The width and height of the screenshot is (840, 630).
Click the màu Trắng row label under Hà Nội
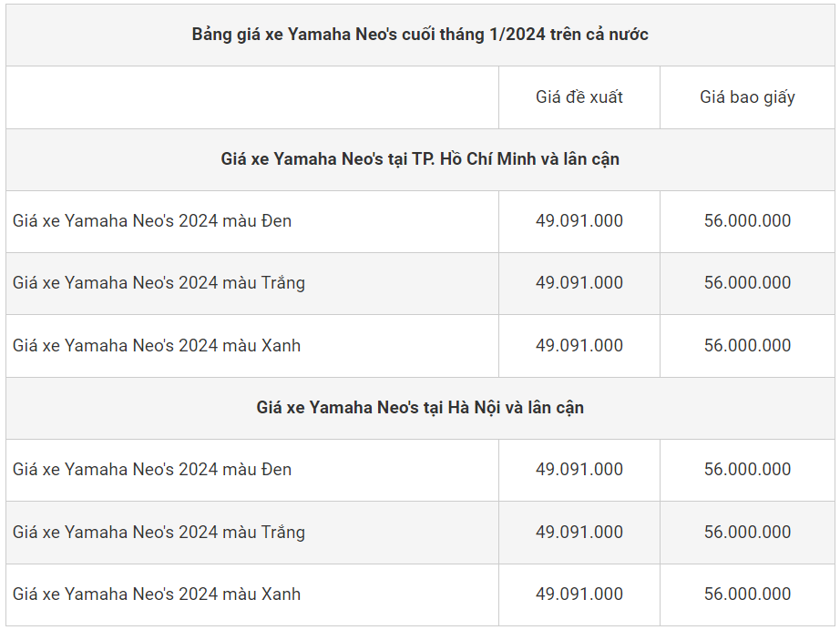[159, 533]
